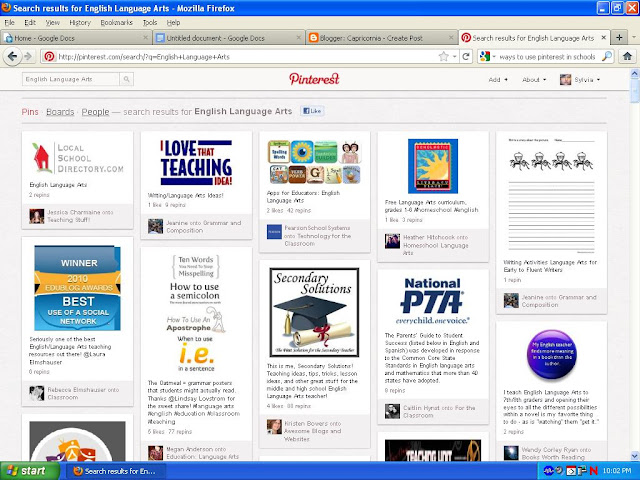
Task: Bookmark this page with the star icon
Action: click(444, 57)
